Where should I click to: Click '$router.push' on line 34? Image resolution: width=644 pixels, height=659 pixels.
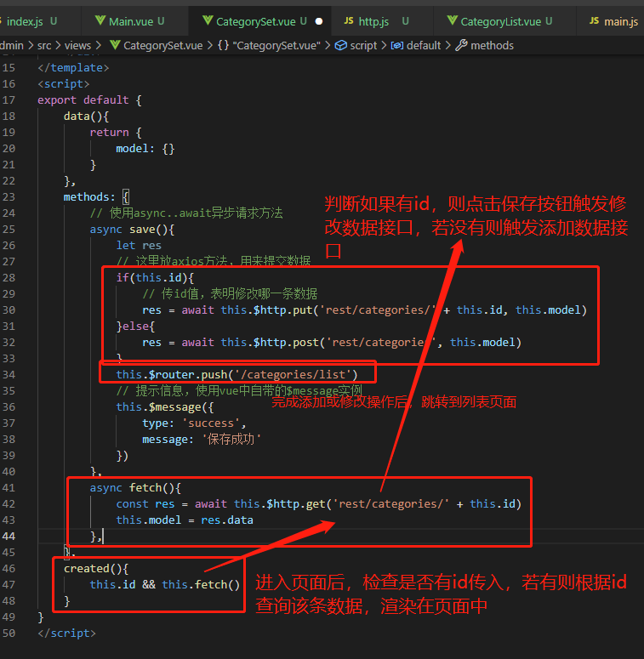(x=188, y=375)
